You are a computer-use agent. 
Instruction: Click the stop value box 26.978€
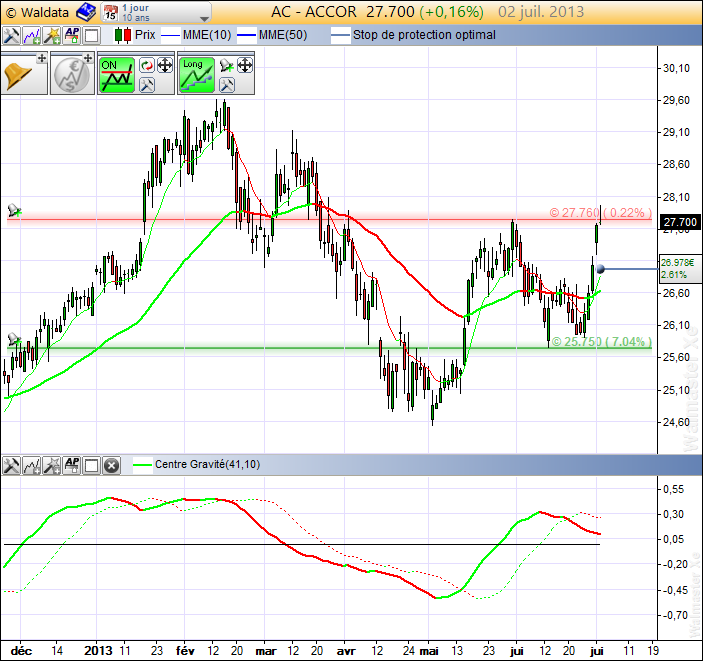[x=680, y=268]
